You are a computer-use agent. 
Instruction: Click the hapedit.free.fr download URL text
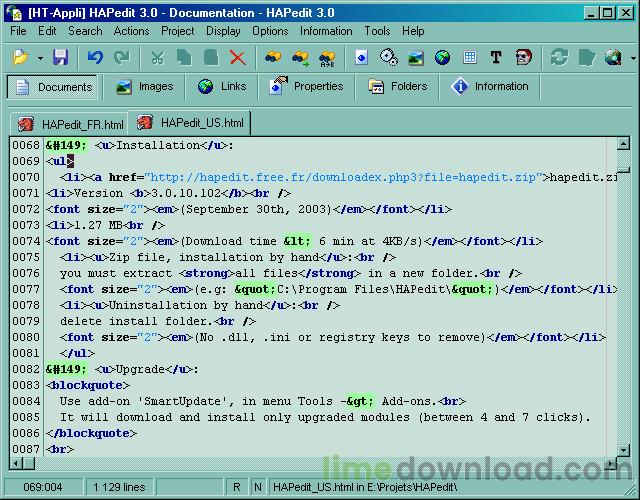point(342,177)
